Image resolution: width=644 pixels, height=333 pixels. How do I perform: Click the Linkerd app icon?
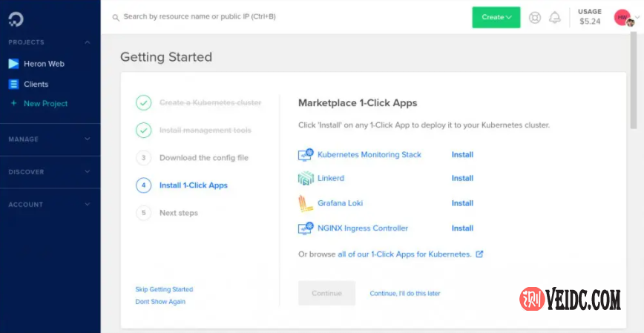click(x=306, y=179)
